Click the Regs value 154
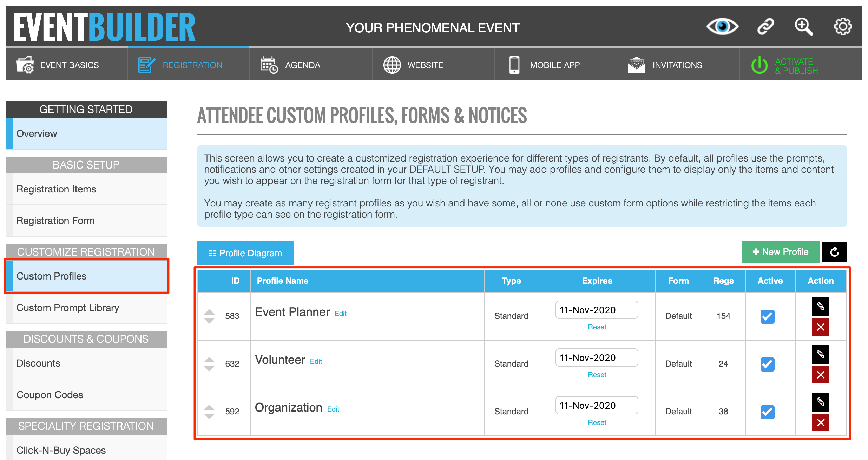This screenshot has height=460, width=868. (x=723, y=316)
